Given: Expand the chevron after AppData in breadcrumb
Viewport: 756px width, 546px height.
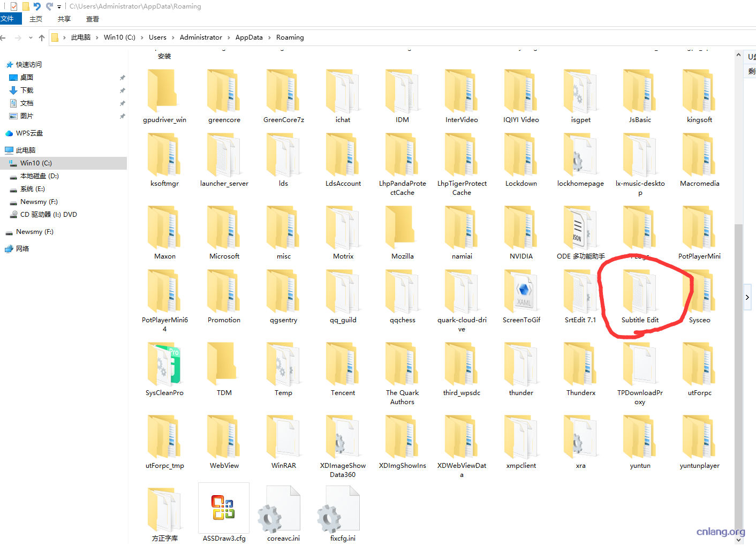Looking at the screenshot, I should click(269, 37).
